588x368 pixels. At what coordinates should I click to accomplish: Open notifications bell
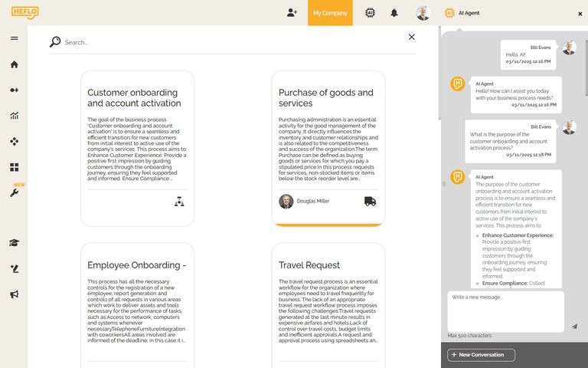394,13
